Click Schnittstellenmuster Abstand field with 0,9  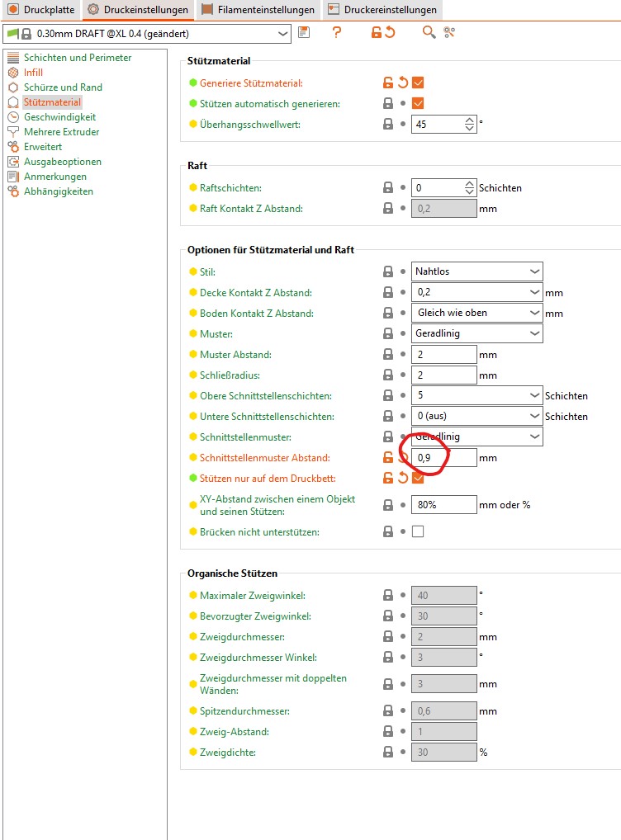point(444,457)
